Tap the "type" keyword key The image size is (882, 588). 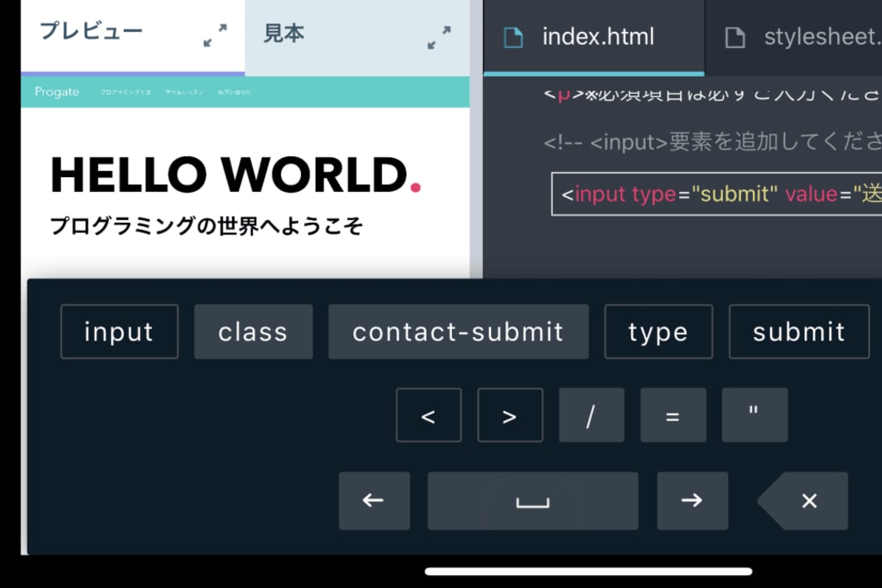point(658,332)
